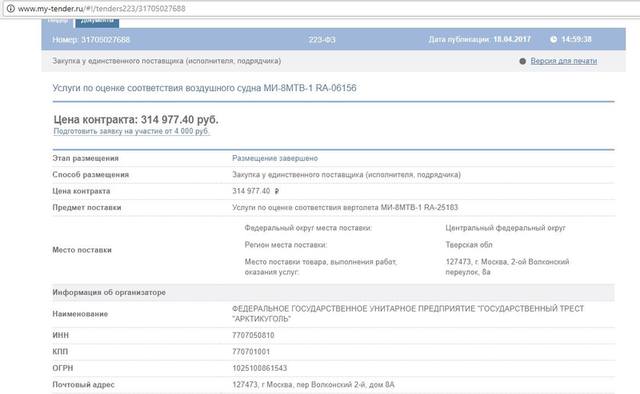Click section header Информация об организаторе
This screenshot has height=394, width=640.
coord(109,292)
